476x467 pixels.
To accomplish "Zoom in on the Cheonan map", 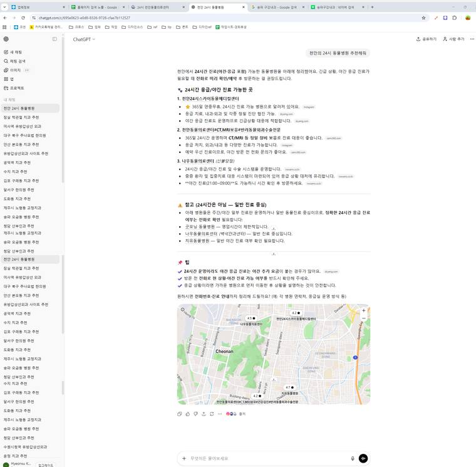I will [363, 310].
